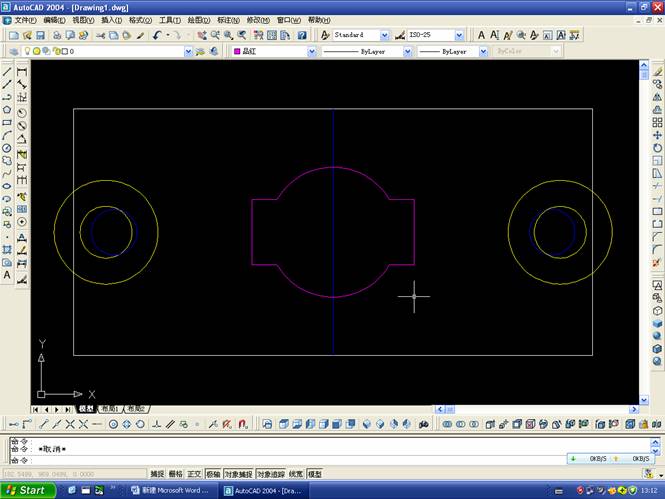Select the Linear Dimension tool

[x=22, y=72]
